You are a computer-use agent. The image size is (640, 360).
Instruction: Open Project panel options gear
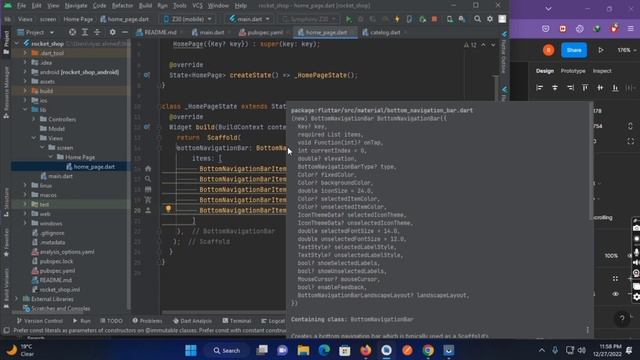pos(112,32)
